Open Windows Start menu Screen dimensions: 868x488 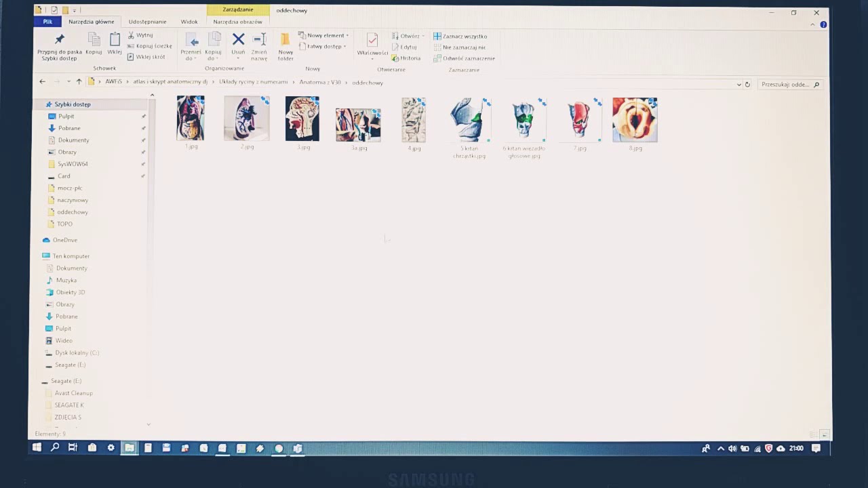[x=37, y=448]
